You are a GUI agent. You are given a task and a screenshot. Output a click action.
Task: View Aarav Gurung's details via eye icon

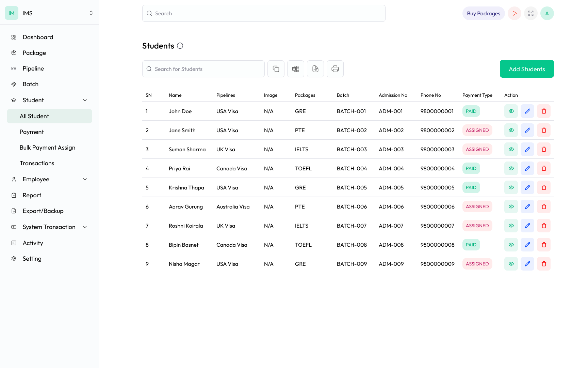tap(511, 206)
